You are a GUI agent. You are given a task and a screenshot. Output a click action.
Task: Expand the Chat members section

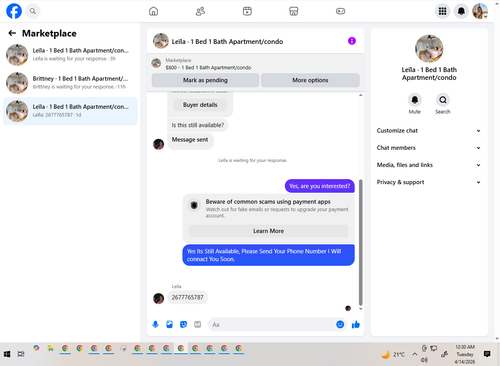point(429,148)
